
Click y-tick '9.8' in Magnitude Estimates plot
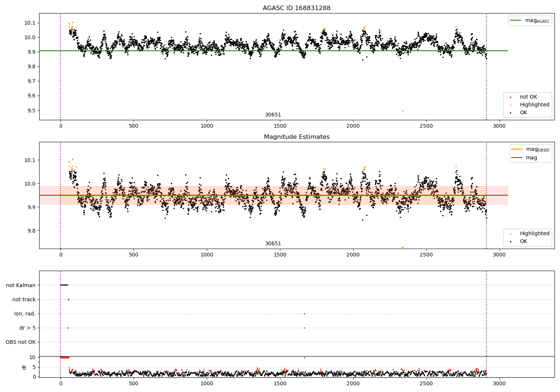(x=31, y=231)
